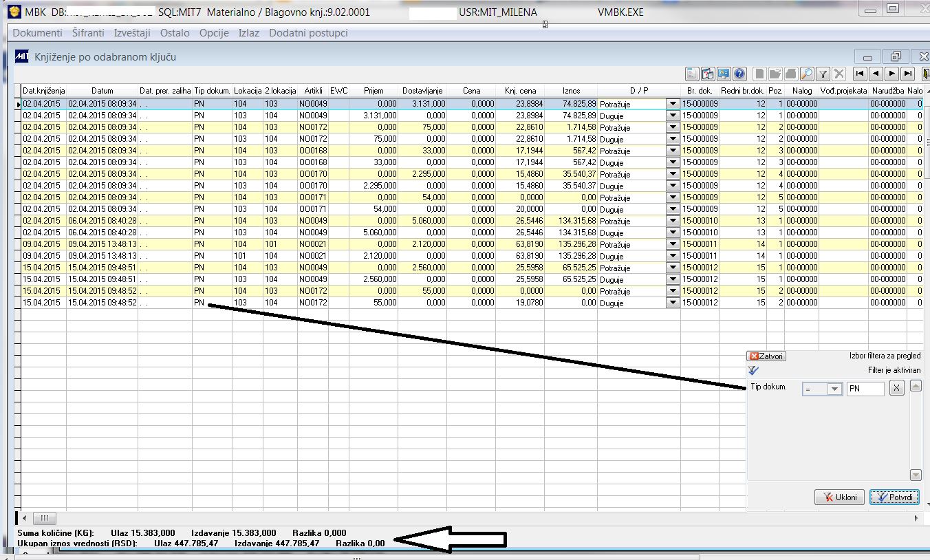The image size is (930, 560).
Task: Open D/P dropdown for row with Dostavljanje 54,000
Action: (673, 197)
